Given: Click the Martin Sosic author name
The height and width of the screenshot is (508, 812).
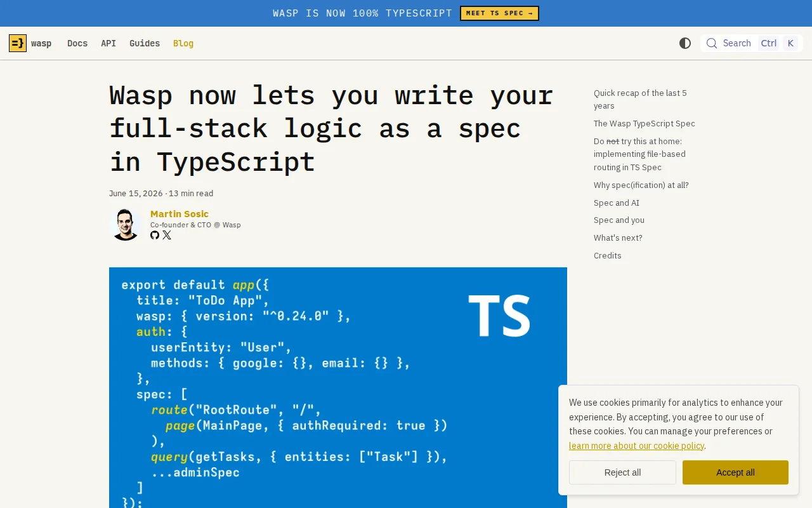Looking at the screenshot, I should (180, 214).
